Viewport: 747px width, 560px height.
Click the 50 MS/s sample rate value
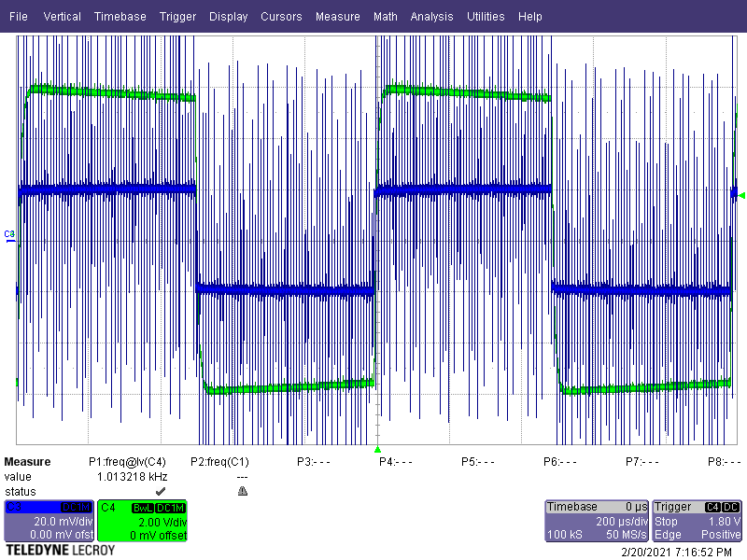point(626,535)
